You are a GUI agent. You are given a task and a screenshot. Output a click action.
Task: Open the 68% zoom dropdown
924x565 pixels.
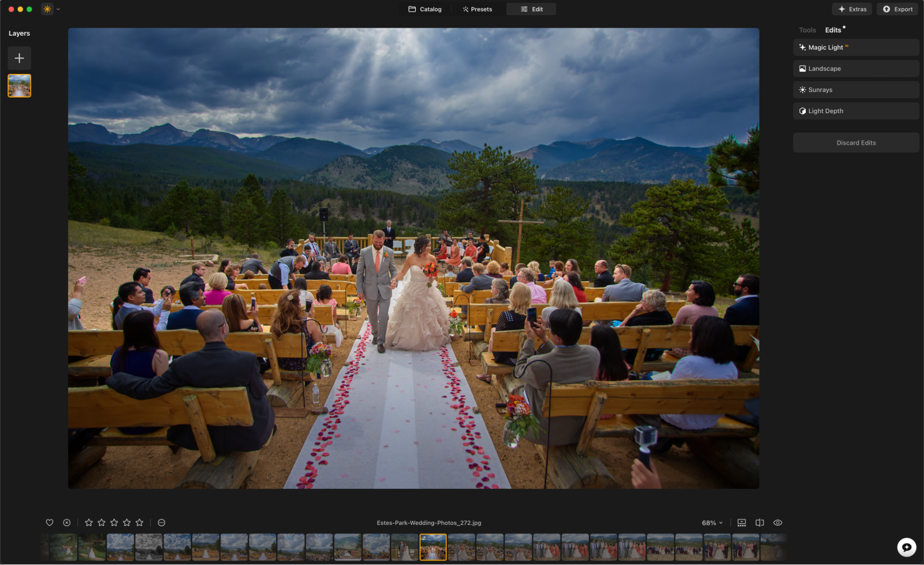(712, 523)
